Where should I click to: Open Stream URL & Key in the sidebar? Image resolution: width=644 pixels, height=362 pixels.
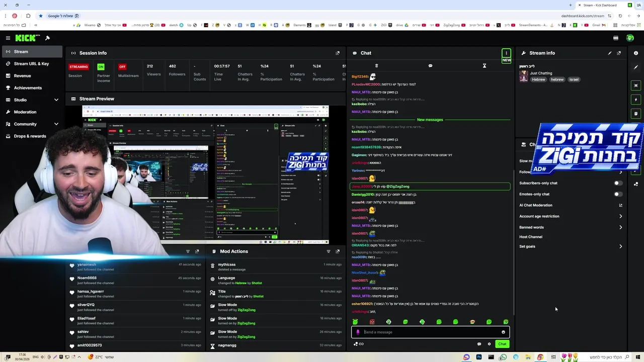32,64
